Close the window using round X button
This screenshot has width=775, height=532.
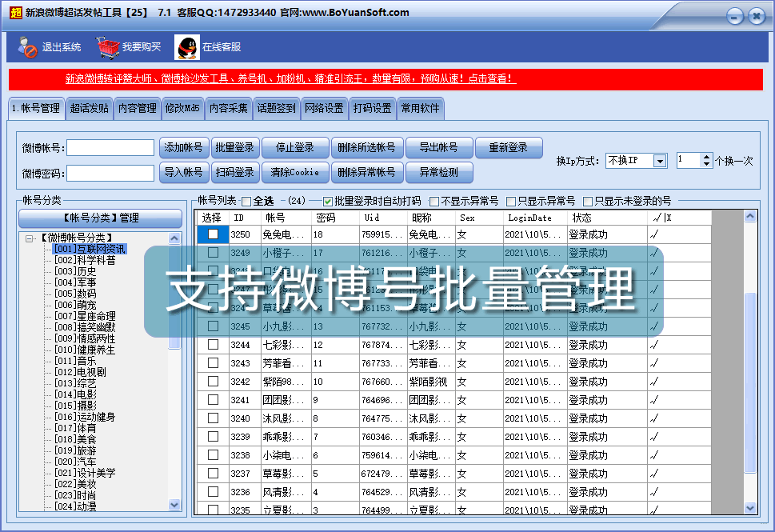coord(757,17)
